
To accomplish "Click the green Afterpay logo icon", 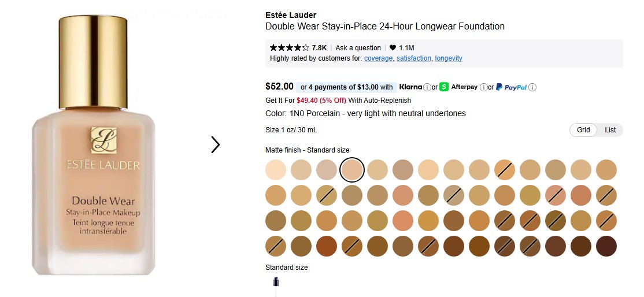I will [444, 87].
